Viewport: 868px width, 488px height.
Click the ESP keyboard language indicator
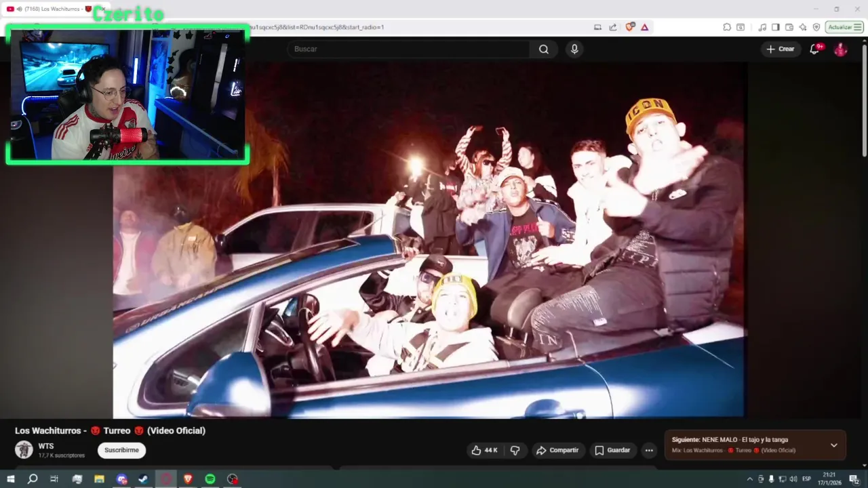(806, 479)
